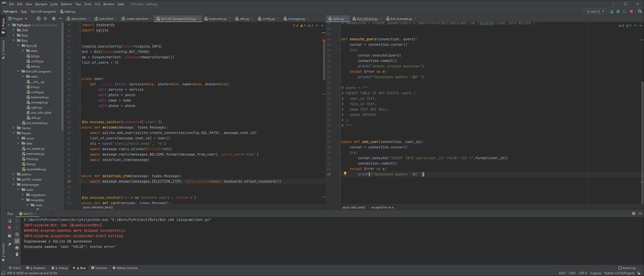Open the Refactor menu

(x=66, y=4)
